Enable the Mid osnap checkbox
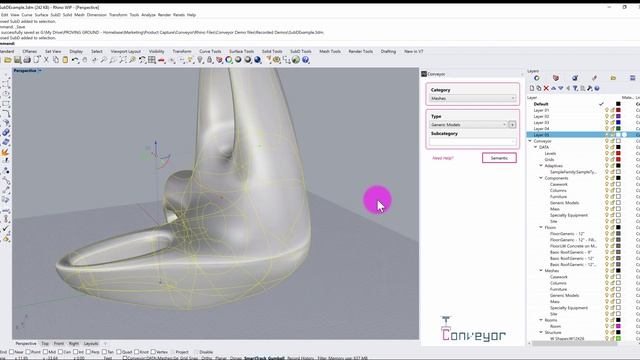 [x=45, y=352]
